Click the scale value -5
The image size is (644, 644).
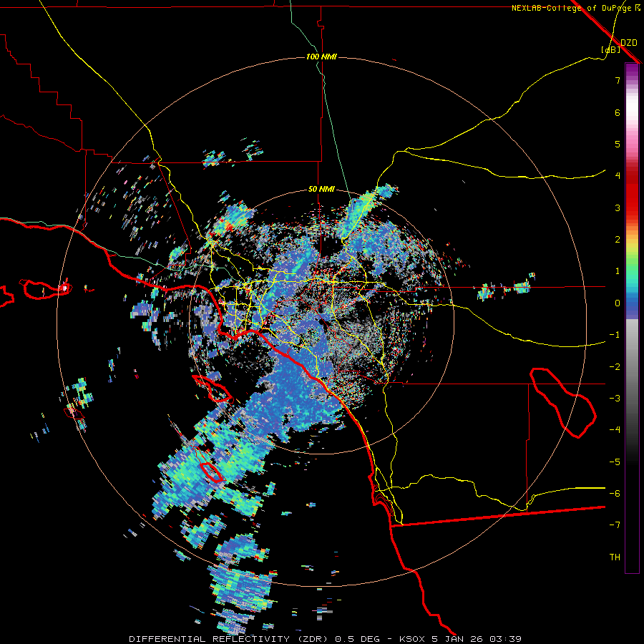(x=615, y=462)
